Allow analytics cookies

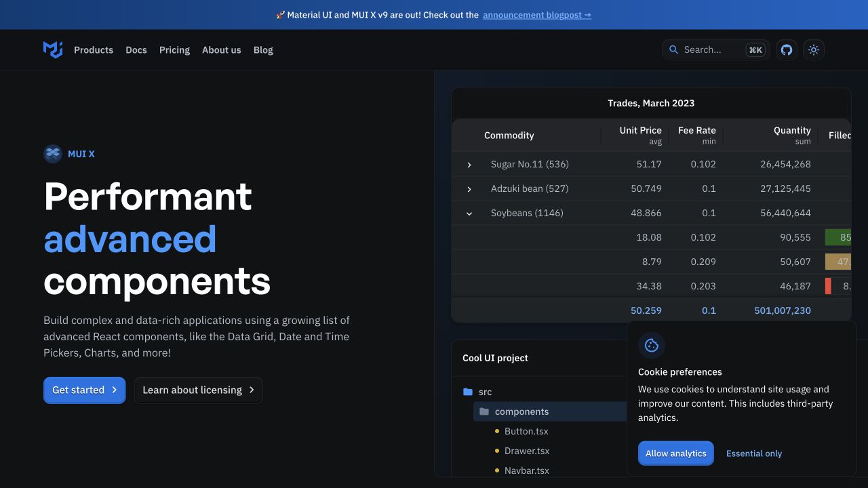(x=676, y=453)
